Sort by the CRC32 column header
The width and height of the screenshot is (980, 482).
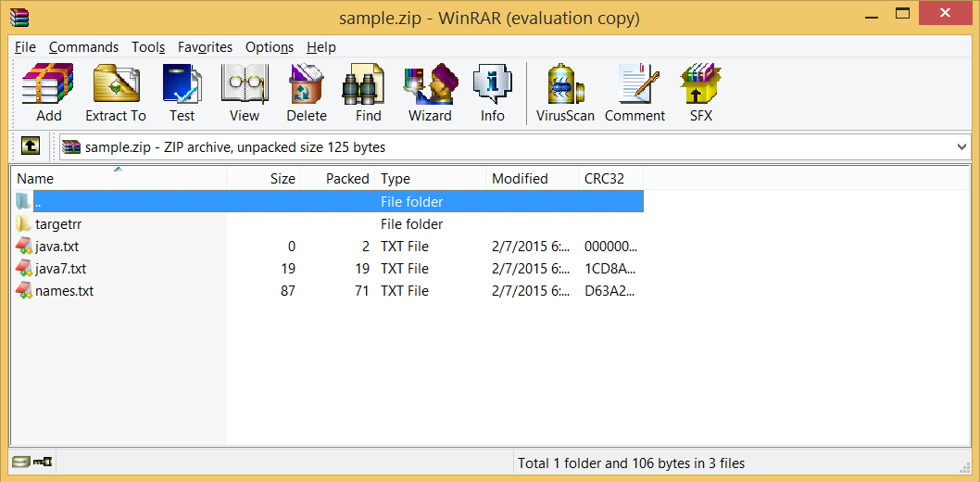click(611, 178)
